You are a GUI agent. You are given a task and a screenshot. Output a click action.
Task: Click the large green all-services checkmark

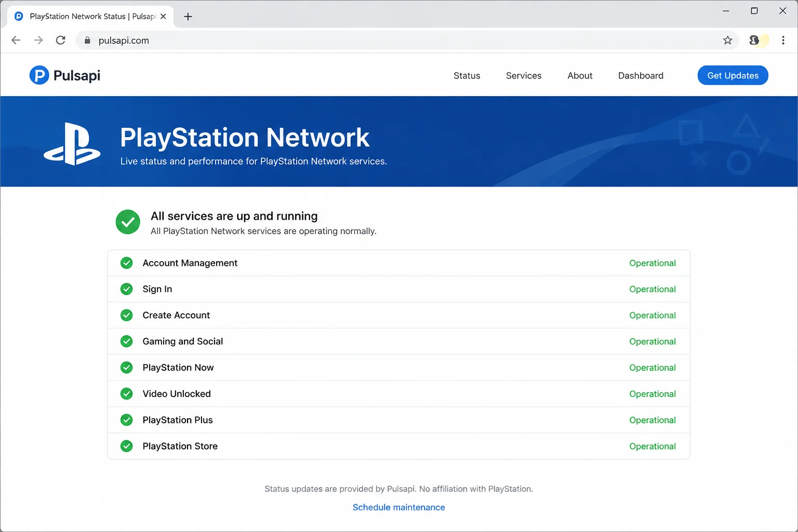click(128, 222)
